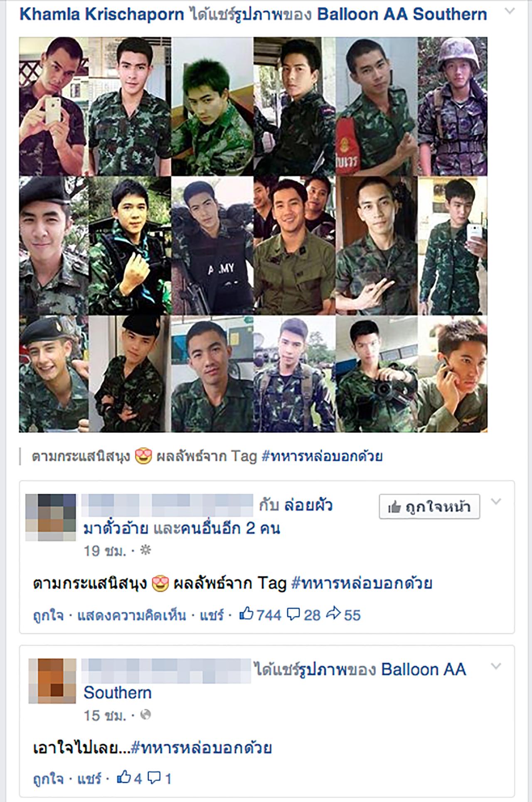Image resolution: width=532 pixels, height=802 pixels.
Task: Click แสดงความคิดเห็น to comment
Action: pyautogui.click(x=132, y=615)
